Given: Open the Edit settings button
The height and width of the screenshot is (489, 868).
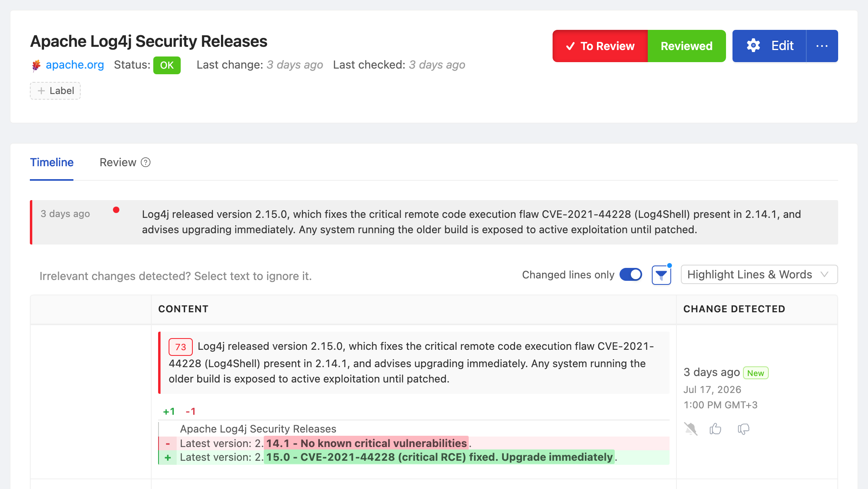Looking at the screenshot, I should 769,46.
